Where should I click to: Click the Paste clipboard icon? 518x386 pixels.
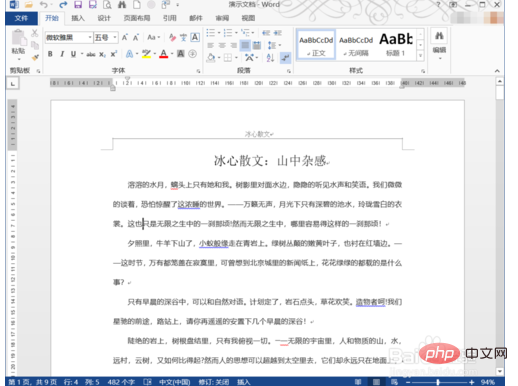(18, 37)
